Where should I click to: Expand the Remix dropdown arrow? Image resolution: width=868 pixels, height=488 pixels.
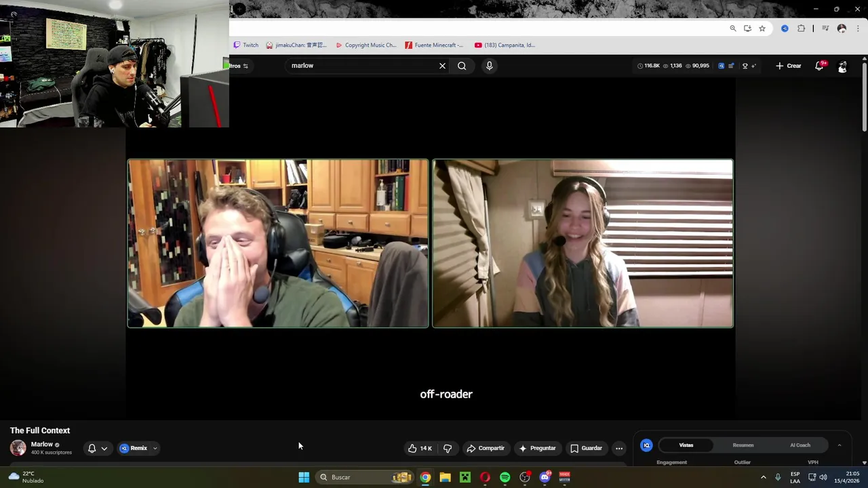(x=155, y=448)
